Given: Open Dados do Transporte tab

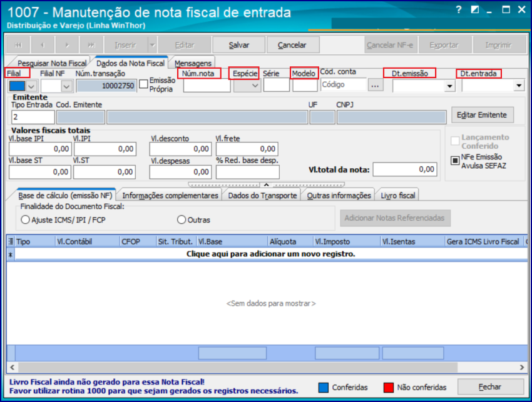Looking at the screenshot, I should [x=262, y=196].
